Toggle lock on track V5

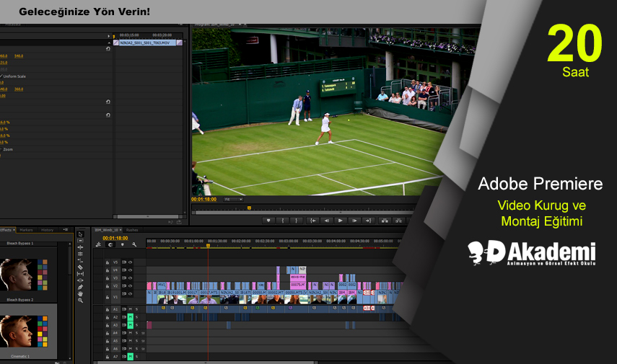(x=107, y=262)
